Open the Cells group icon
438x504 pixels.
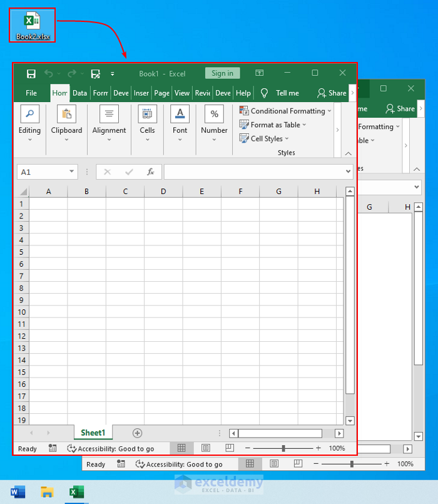point(147,114)
